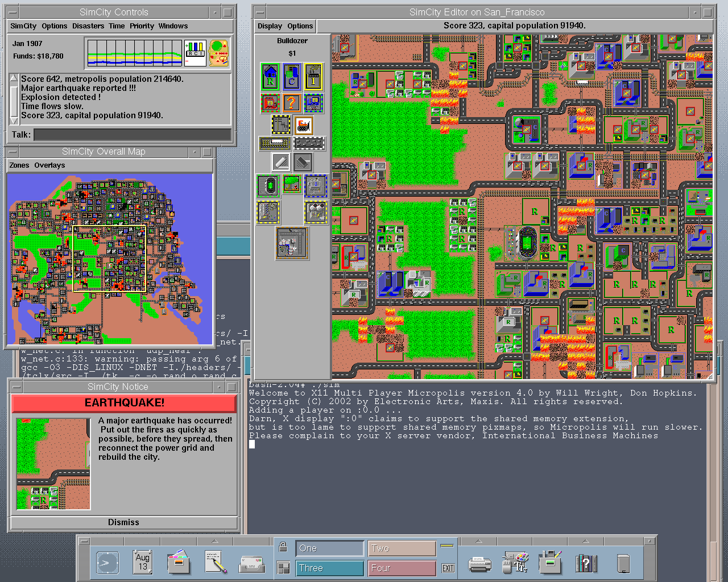Open the Trash can on the front panel

pyautogui.click(x=623, y=563)
